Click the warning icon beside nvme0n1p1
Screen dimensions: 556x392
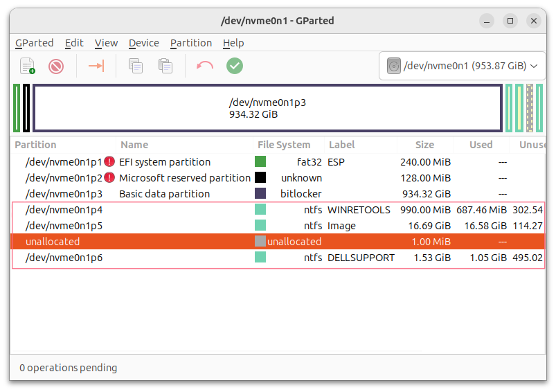pos(109,162)
